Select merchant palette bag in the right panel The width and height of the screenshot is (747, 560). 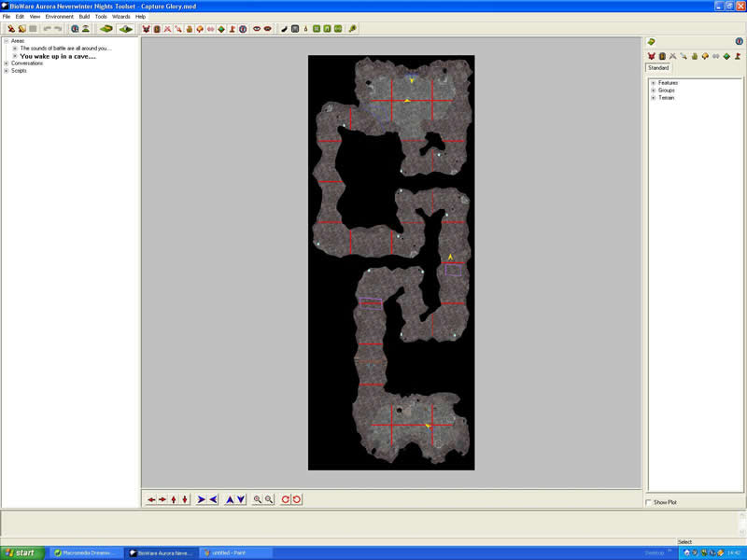[695, 56]
